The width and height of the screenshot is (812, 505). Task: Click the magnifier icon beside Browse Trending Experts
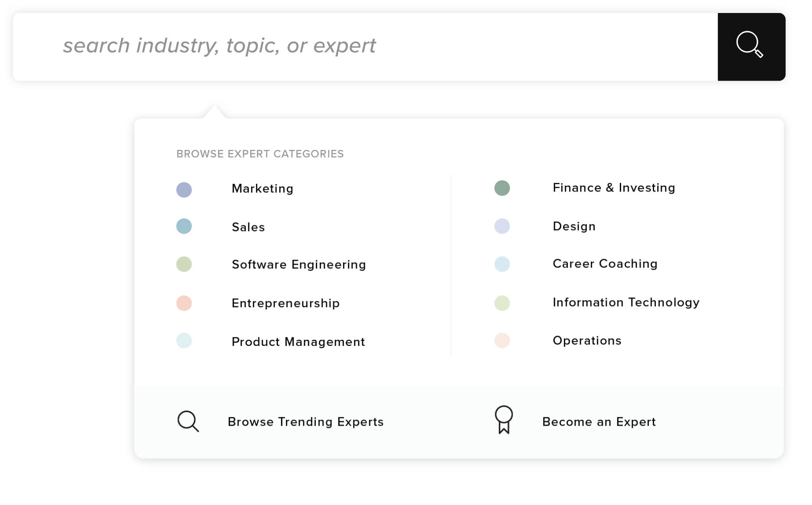pos(188,421)
